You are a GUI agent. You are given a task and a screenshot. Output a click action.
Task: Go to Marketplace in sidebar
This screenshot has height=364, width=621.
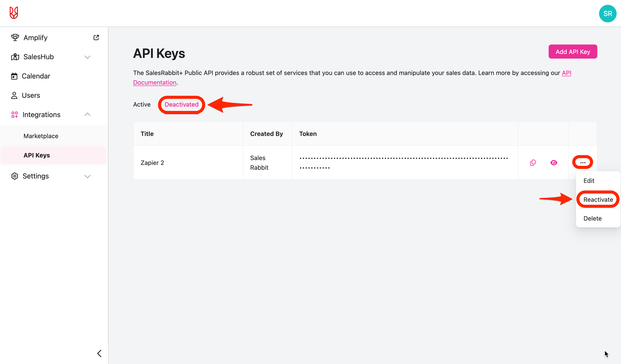tap(41, 136)
